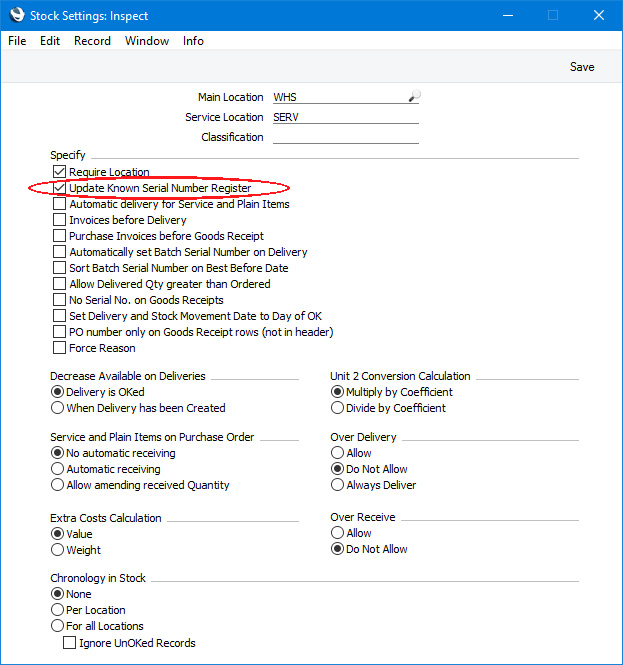Toggle Update Known Serial Number Register checkbox
This screenshot has width=623, height=665.
point(59,188)
